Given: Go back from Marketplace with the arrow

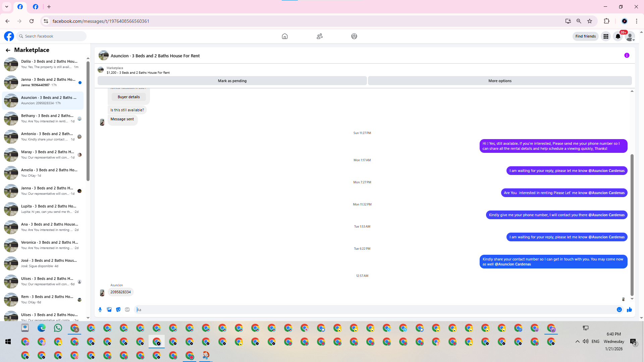Looking at the screenshot, I should tap(8, 50).
